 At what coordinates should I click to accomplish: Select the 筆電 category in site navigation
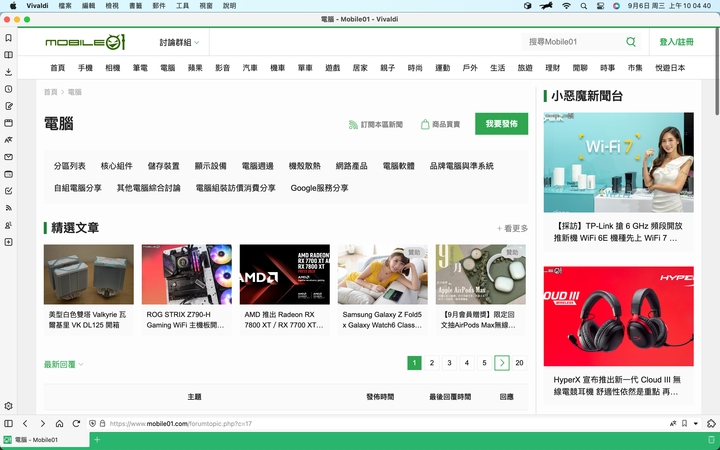(x=140, y=68)
